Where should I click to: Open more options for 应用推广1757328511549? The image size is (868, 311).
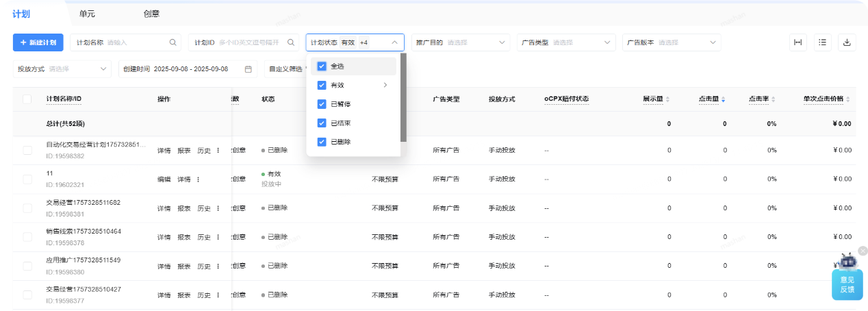coord(218,266)
